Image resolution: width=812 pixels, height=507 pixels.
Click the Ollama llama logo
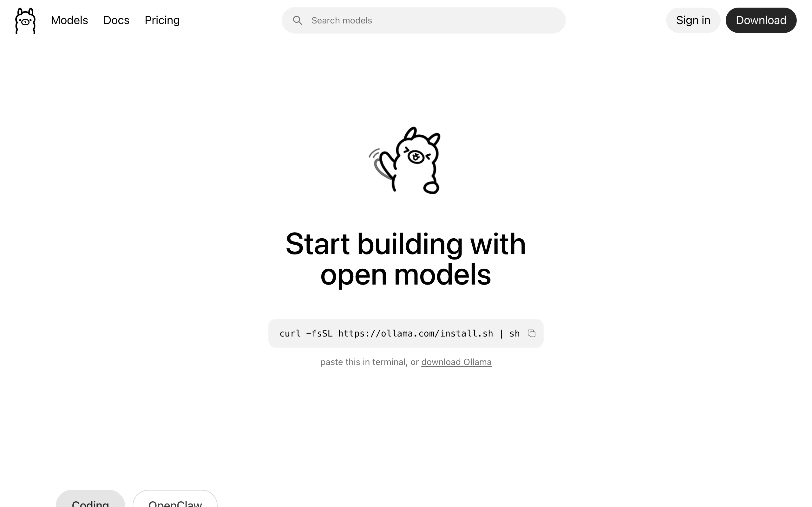point(25,21)
